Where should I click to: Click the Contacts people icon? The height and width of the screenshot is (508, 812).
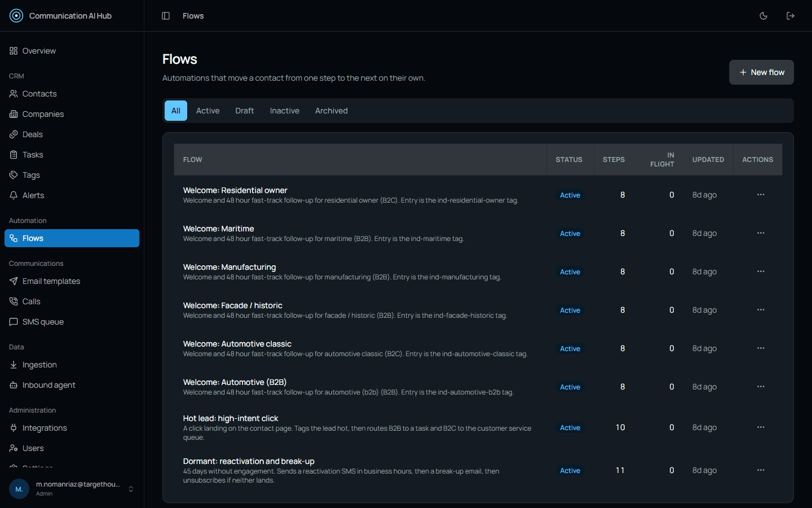click(x=14, y=94)
